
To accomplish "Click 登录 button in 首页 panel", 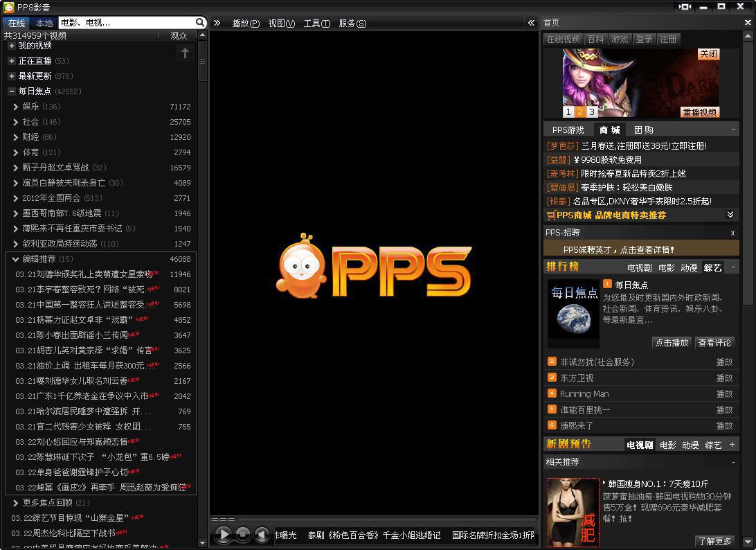I will coord(644,39).
